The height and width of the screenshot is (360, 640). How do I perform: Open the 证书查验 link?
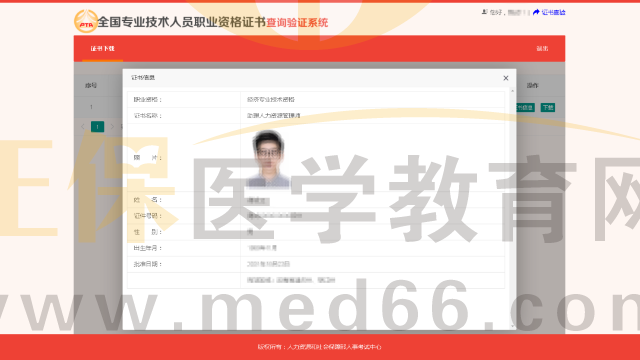click(553, 12)
